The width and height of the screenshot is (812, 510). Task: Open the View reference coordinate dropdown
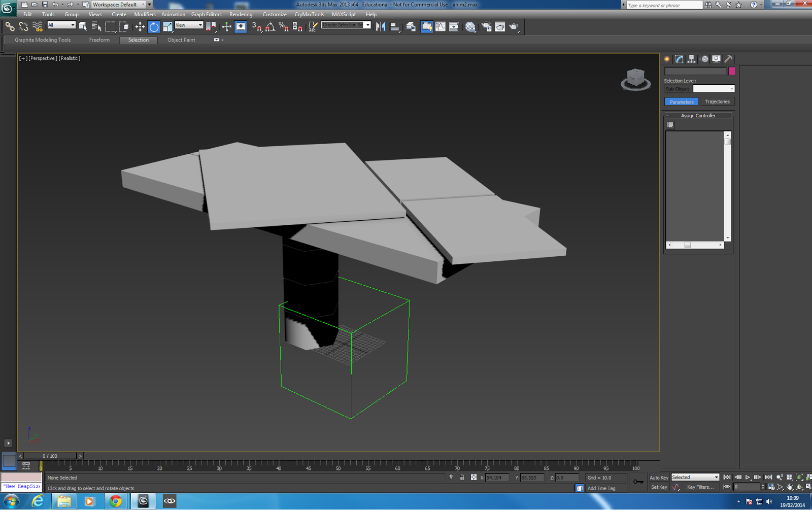click(189, 25)
